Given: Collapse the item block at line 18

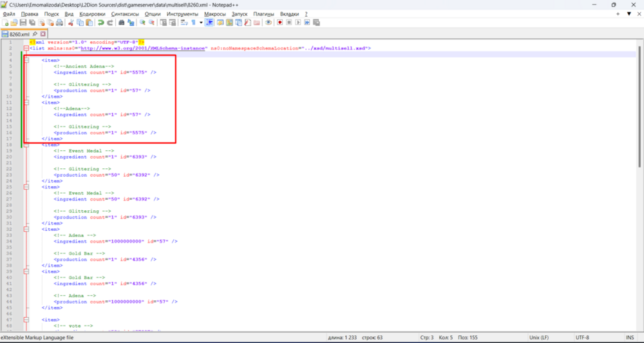Looking at the screenshot, I should click(26, 145).
